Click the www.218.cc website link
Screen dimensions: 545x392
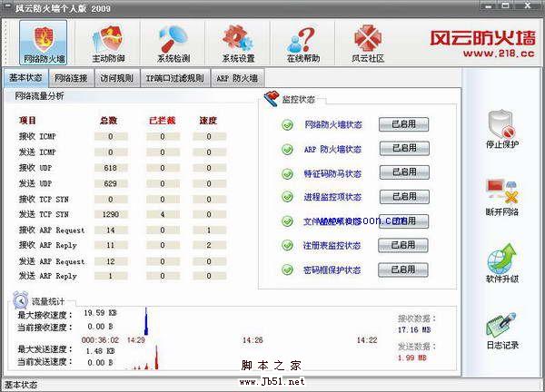click(499, 54)
